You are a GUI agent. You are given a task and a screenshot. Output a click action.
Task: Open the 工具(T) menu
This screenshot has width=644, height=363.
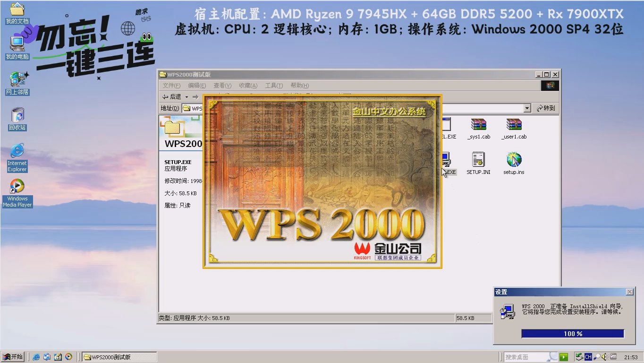point(274,86)
